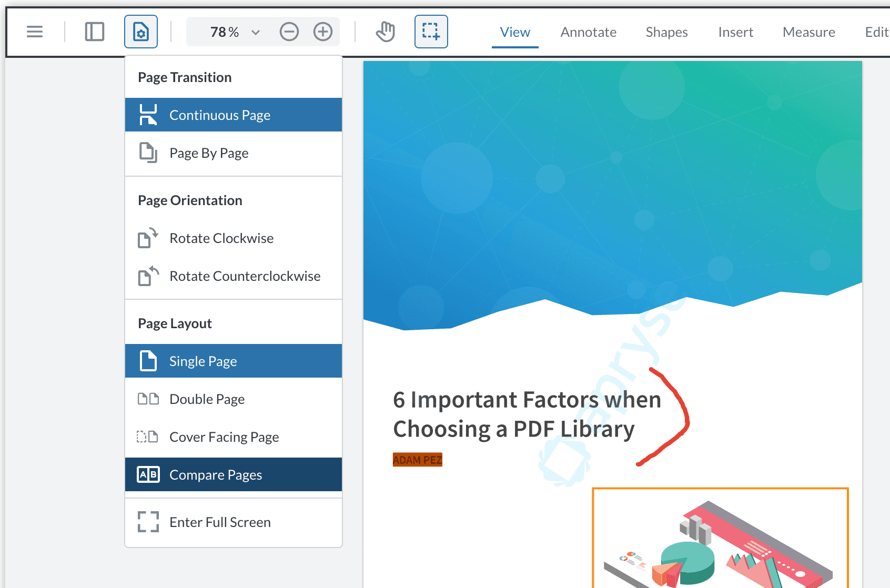Go to the Measure tab
The width and height of the screenshot is (890, 588).
pos(808,33)
